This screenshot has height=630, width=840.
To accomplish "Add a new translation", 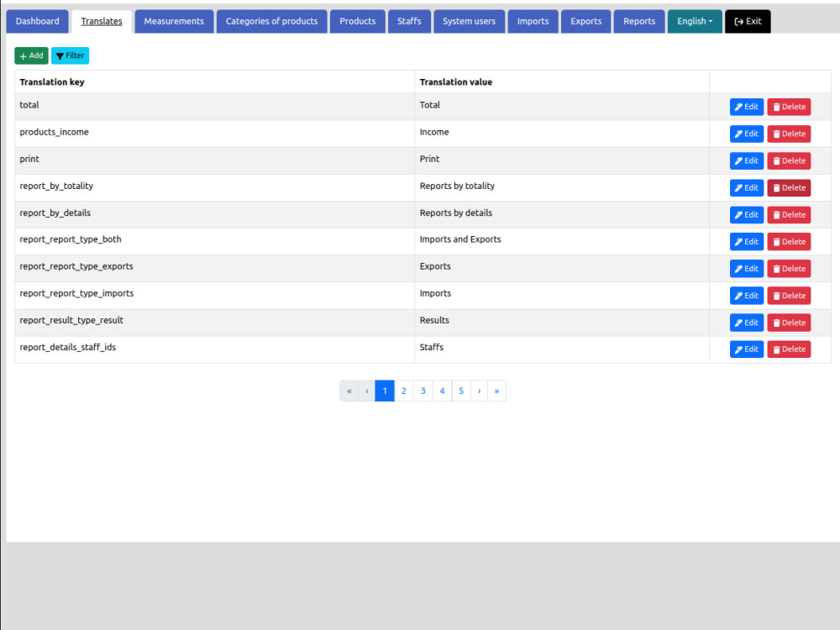I will tap(31, 55).
